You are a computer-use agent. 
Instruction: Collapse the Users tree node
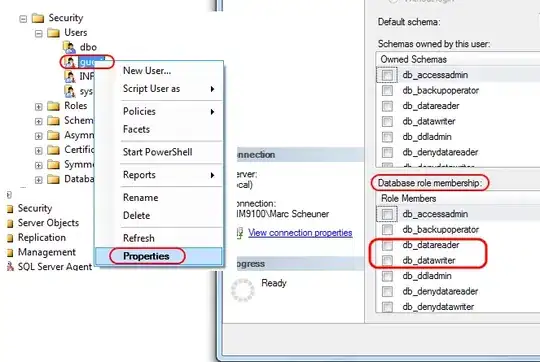(x=39, y=33)
